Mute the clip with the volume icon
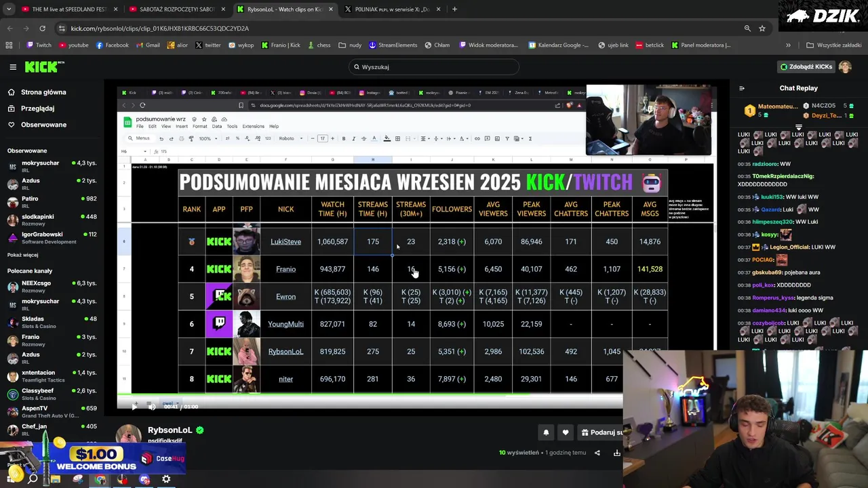868x488 pixels. coord(152,407)
